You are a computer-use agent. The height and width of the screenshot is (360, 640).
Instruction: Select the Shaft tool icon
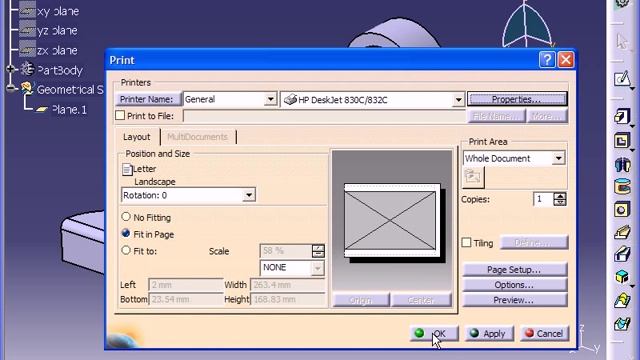coord(622,164)
